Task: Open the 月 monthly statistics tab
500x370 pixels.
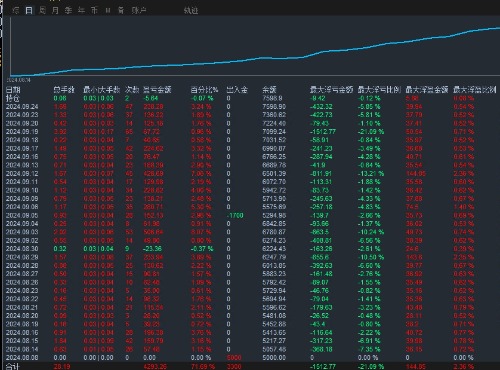Action: point(55,10)
